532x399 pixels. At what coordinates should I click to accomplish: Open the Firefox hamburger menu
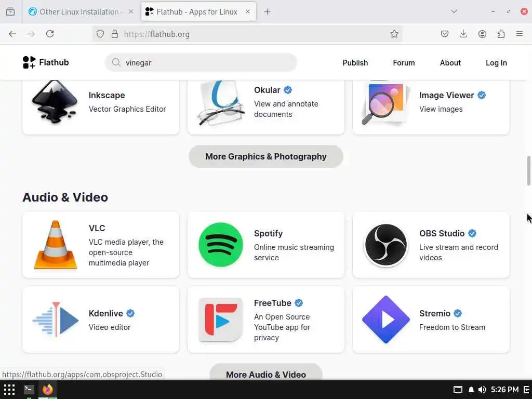point(520,34)
